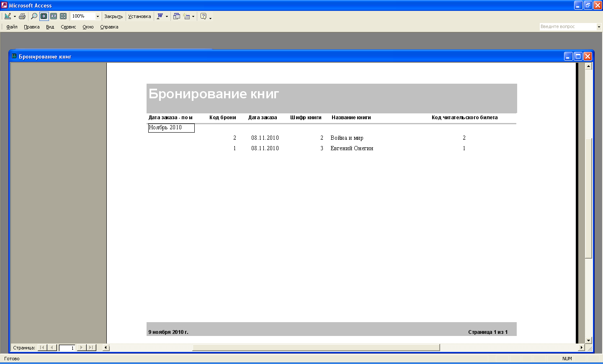Click the Zoom magnifier icon
The height and width of the screenshot is (364, 603).
(x=34, y=16)
